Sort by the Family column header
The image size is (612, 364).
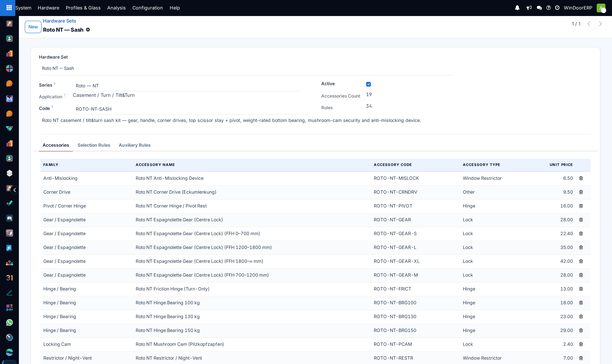click(51, 165)
